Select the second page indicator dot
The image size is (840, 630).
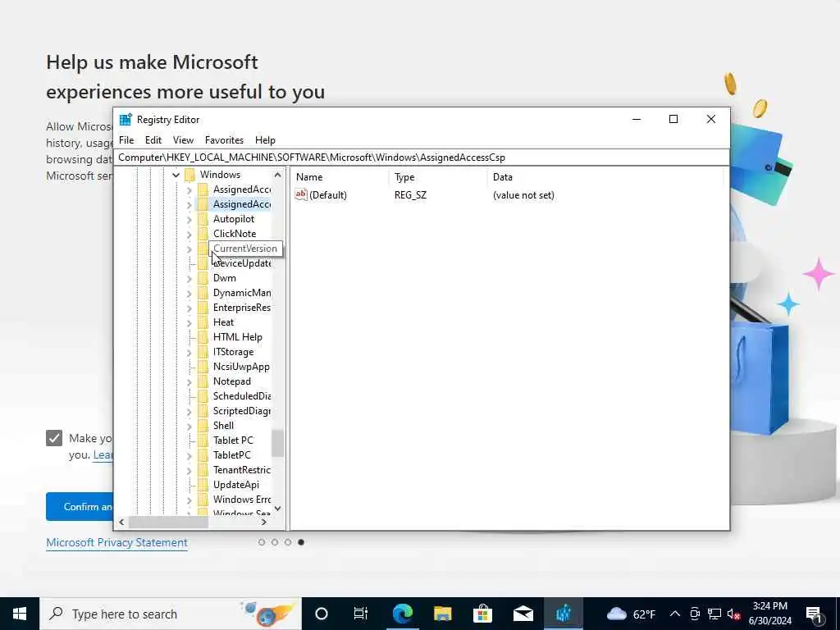click(x=275, y=542)
